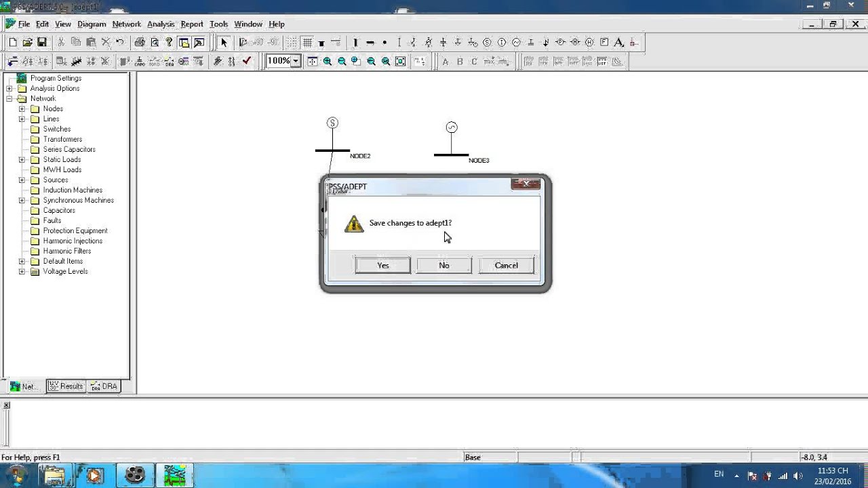Open help with the question mark icon
The height and width of the screenshot is (488, 868).
(169, 42)
